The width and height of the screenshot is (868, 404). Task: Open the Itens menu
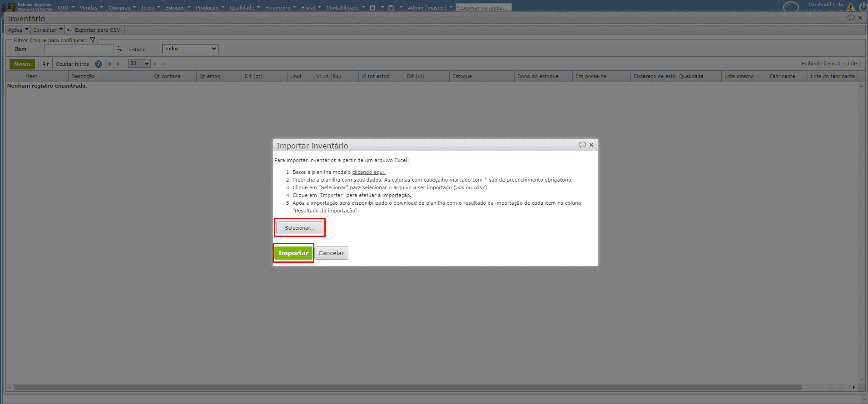pyautogui.click(x=150, y=8)
